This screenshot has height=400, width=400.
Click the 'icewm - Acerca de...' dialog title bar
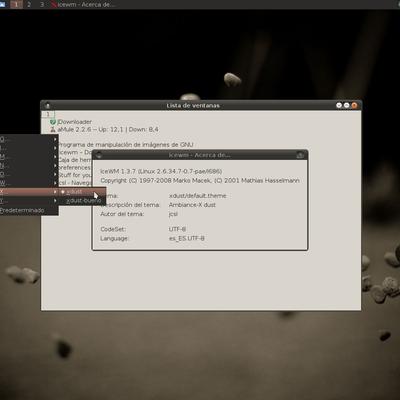(199, 155)
